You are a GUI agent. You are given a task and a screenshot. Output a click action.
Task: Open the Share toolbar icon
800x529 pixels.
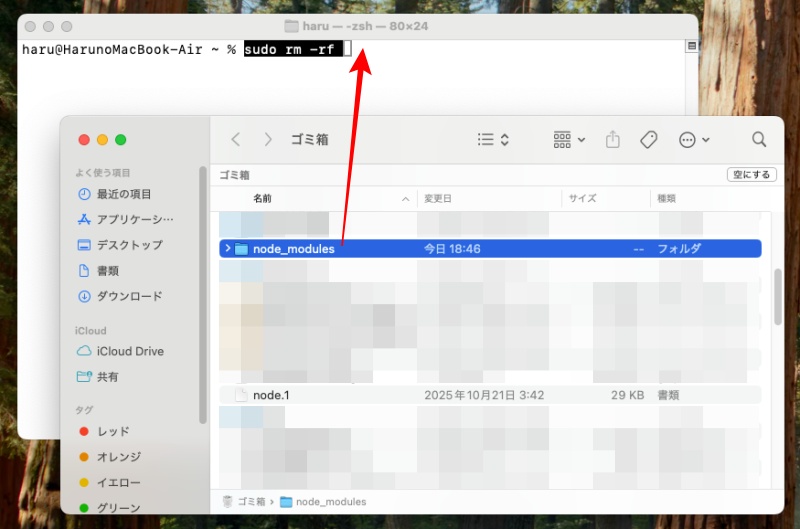(x=614, y=140)
